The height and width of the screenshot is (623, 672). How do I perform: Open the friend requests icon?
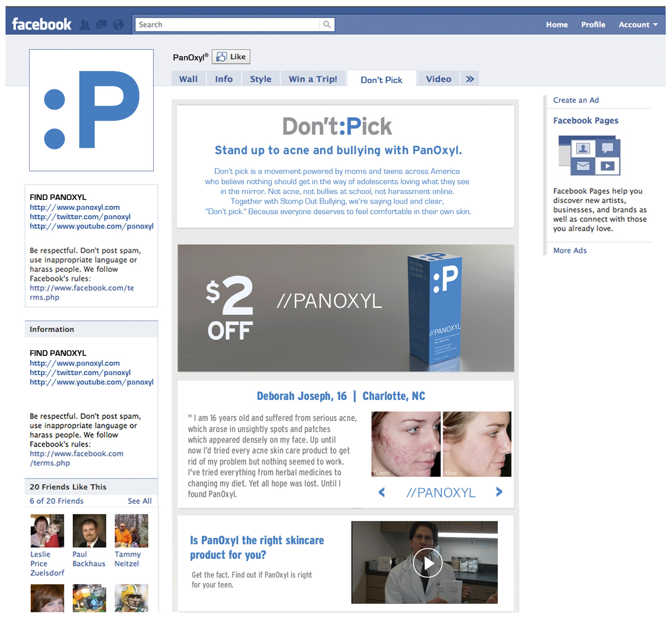[x=85, y=25]
